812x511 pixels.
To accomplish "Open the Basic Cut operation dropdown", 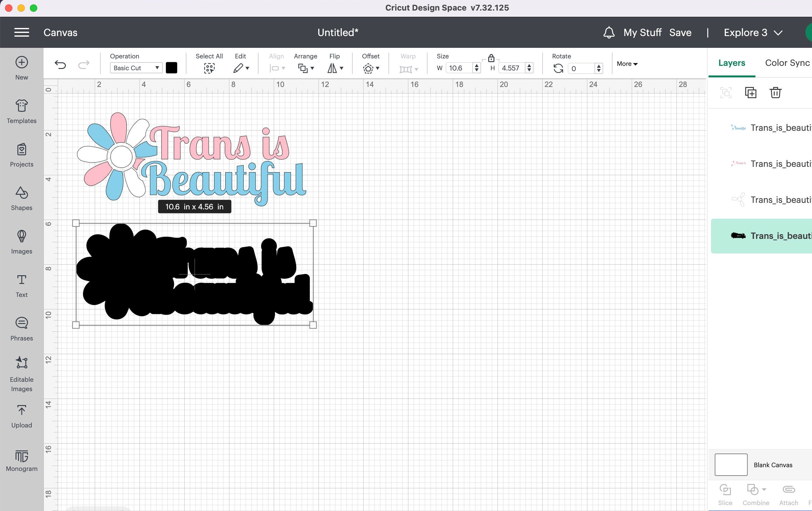I will [135, 68].
